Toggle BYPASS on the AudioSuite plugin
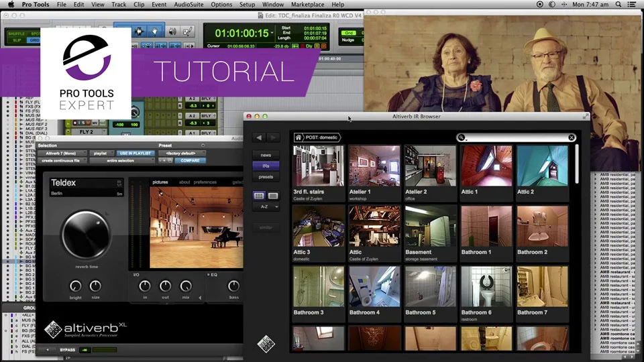Image resolution: width=644 pixels, height=362 pixels. (67, 350)
